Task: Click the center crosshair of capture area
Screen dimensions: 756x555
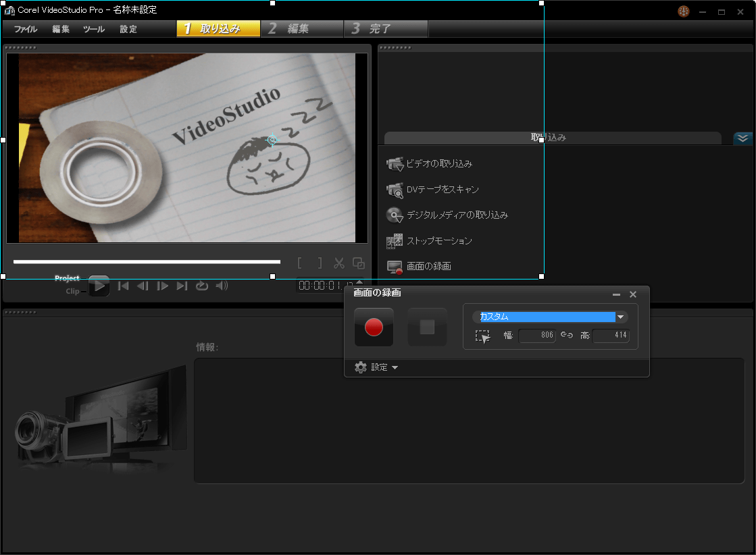Action: 272,140
